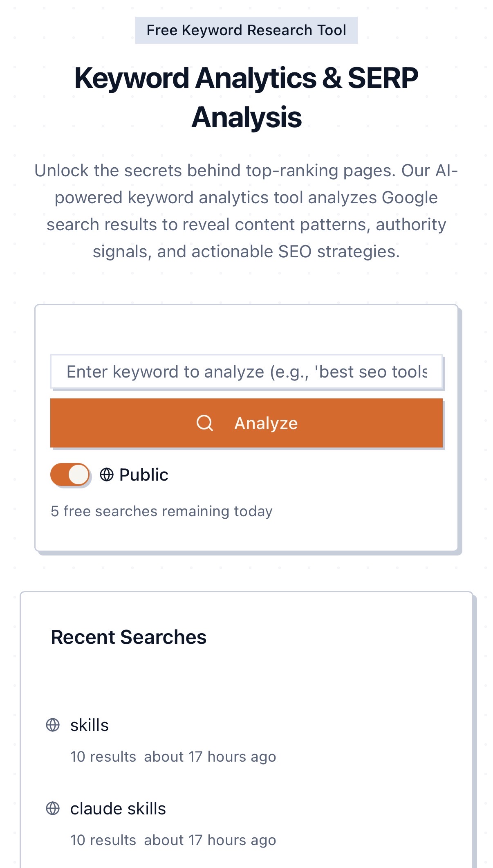This screenshot has width=493, height=868.
Task: Click '5 free searches remaining today' text
Action: [x=161, y=511]
